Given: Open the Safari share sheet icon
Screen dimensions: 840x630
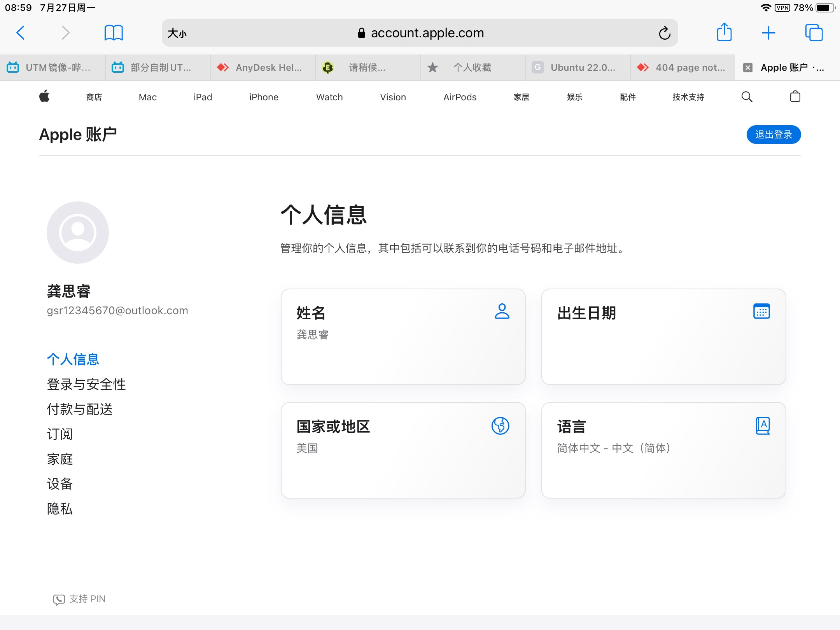Looking at the screenshot, I should [x=724, y=32].
